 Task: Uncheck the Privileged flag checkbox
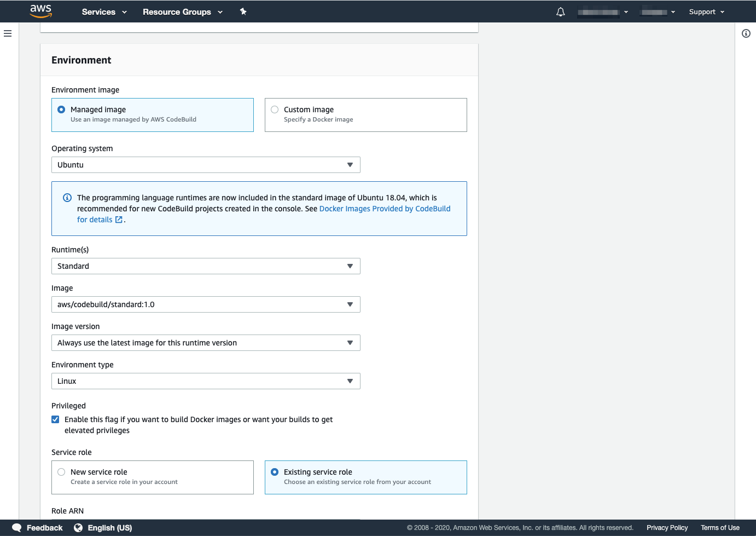pos(55,419)
